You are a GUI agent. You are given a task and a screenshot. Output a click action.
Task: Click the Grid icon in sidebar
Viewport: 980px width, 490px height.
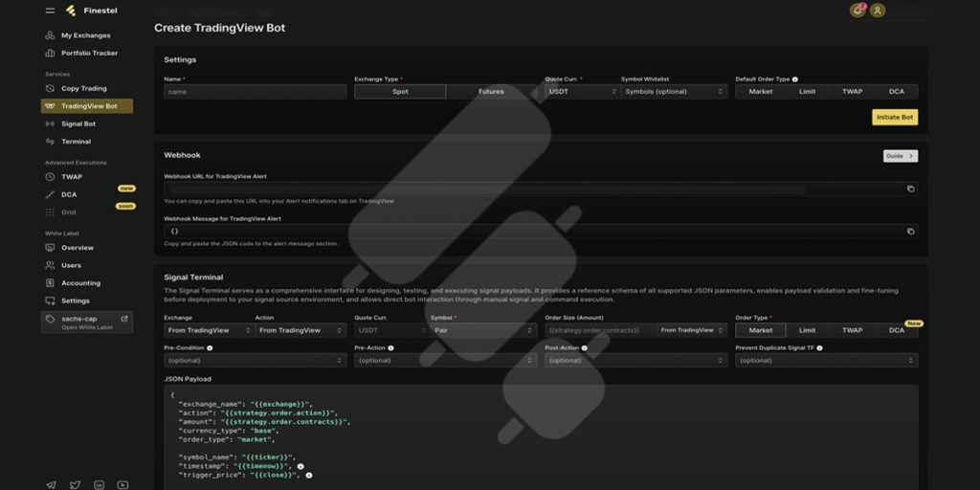tap(50, 212)
